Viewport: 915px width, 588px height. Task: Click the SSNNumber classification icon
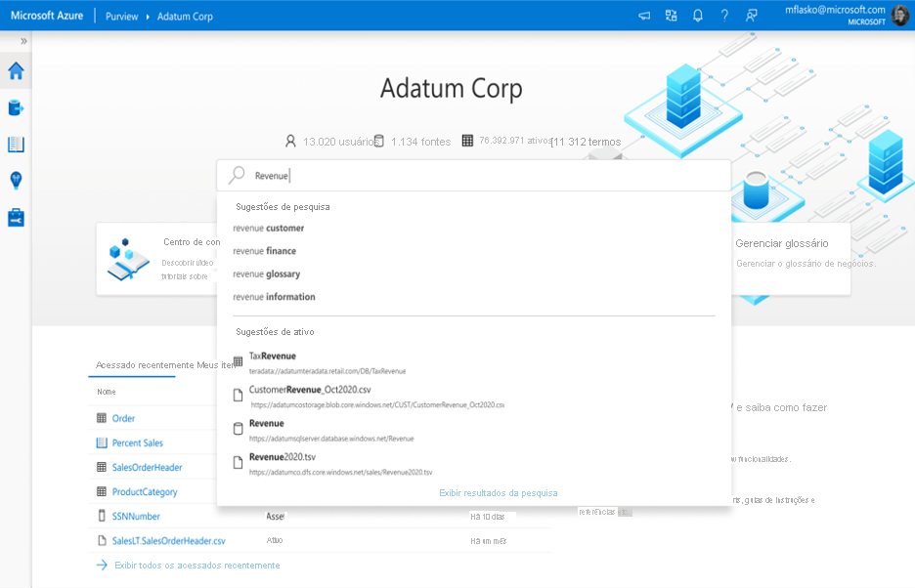click(x=102, y=516)
